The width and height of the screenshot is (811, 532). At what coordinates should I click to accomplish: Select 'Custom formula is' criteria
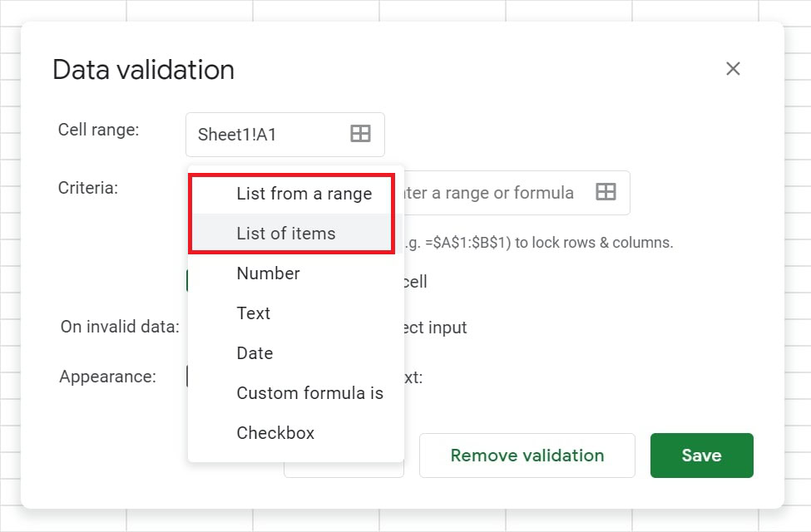309,393
